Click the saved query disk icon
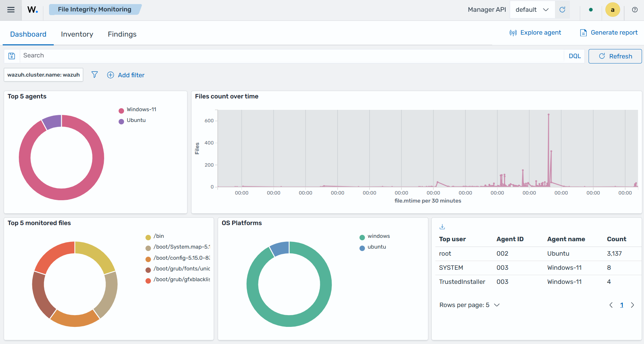This screenshot has width=644, height=344. click(x=12, y=56)
